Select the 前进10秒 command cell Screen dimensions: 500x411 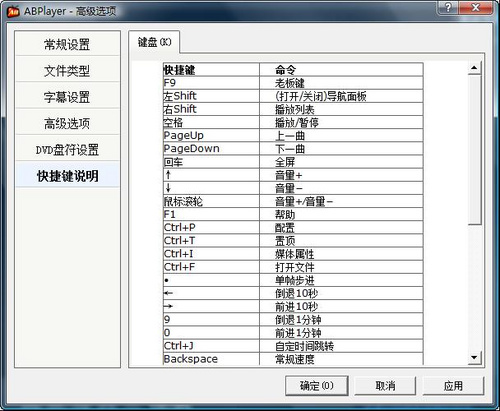[341, 306]
